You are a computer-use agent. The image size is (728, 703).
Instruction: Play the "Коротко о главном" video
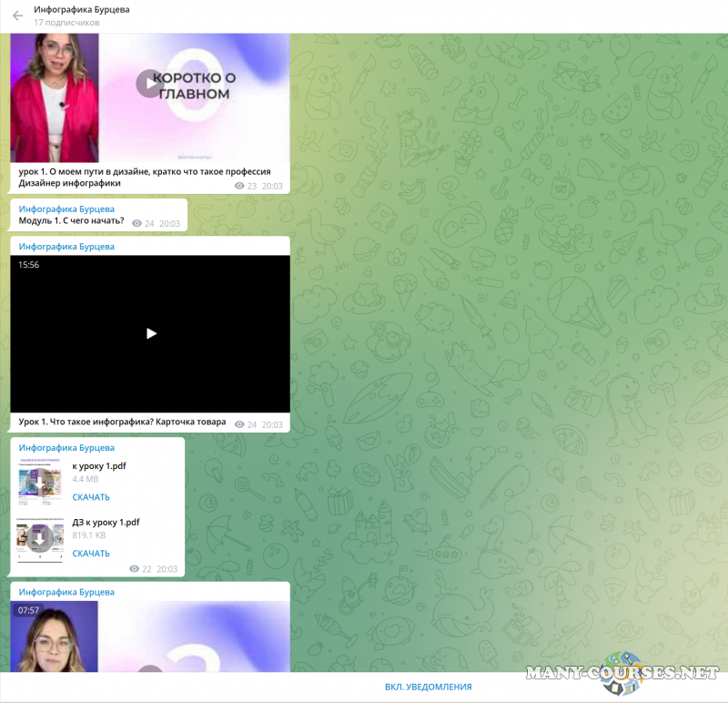pos(148,84)
